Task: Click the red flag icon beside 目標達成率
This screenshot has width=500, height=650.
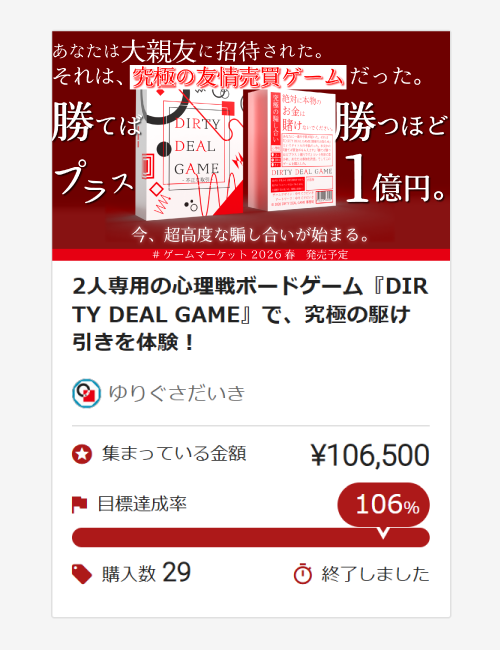Action: 80,504
